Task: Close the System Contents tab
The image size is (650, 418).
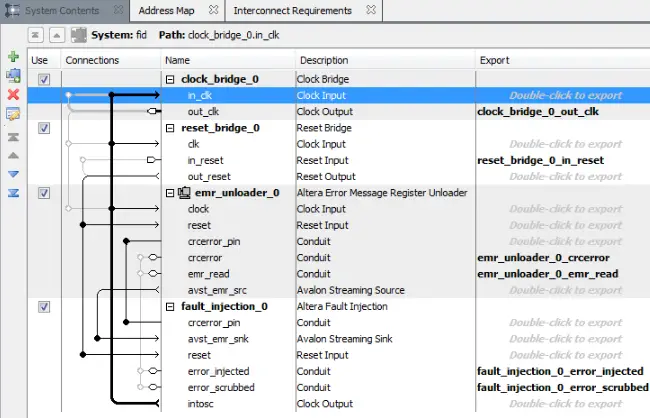Action: [x=119, y=10]
